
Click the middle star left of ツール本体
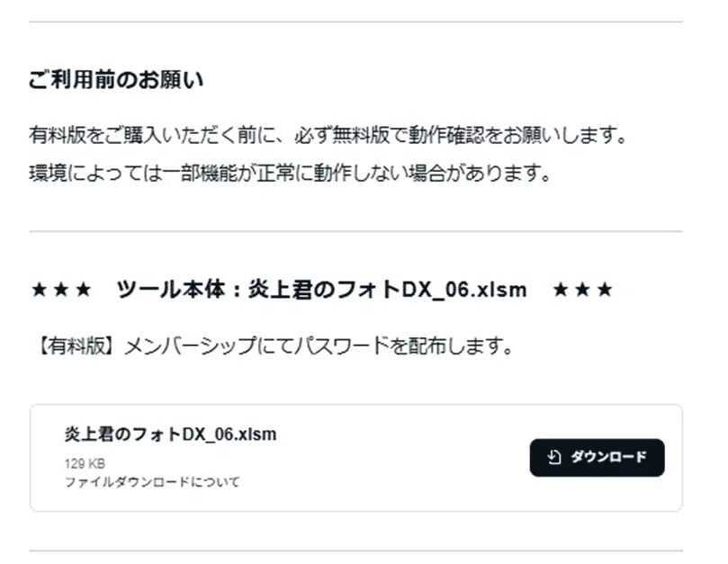(x=61, y=290)
